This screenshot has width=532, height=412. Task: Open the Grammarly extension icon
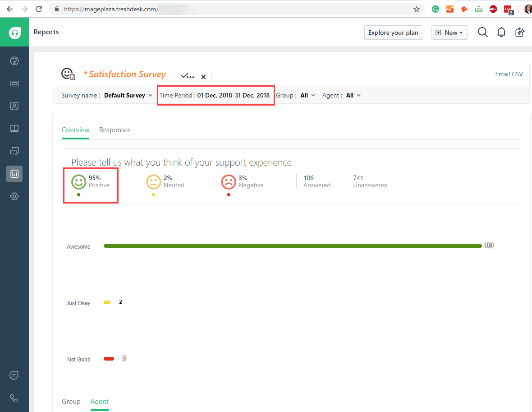pos(436,9)
